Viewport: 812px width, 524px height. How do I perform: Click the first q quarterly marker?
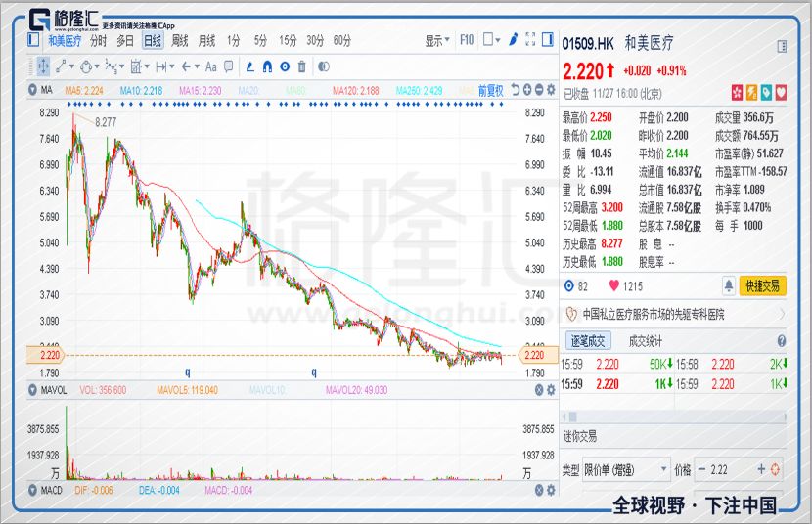tap(188, 371)
